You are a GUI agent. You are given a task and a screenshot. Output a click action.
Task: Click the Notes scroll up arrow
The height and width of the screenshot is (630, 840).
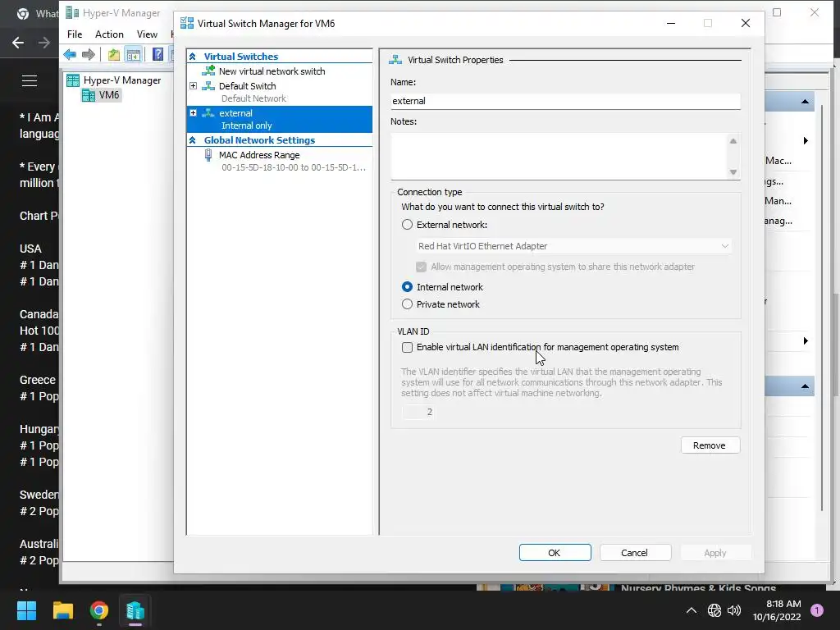[x=733, y=141]
